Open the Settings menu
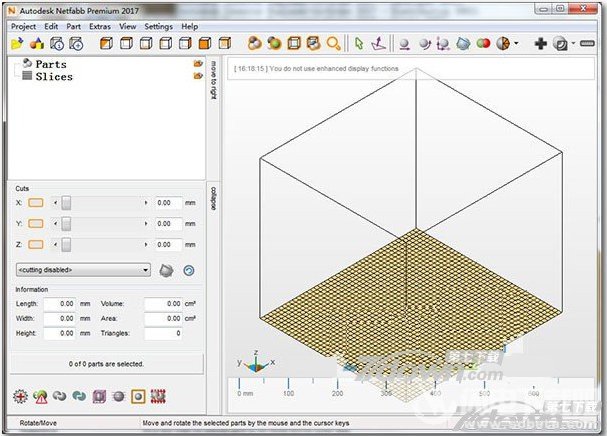The width and height of the screenshot is (607, 436). coord(158,26)
